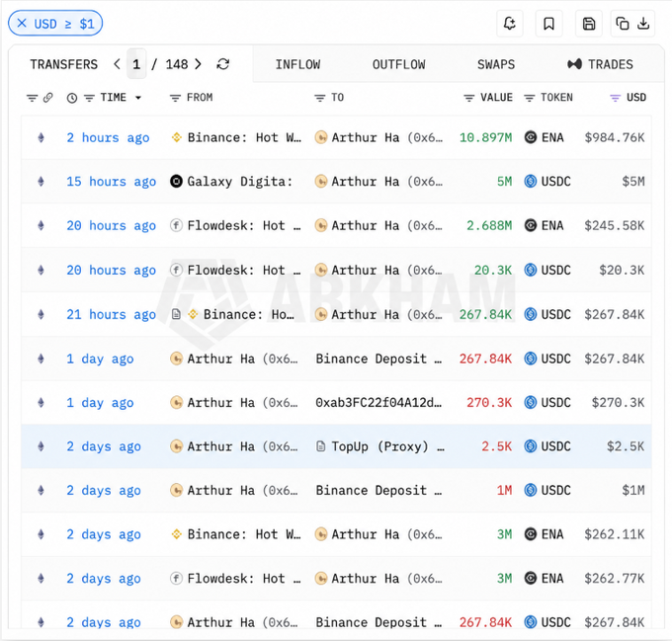Save the view using the floppy disk icon
This screenshot has width=672, height=641.
(589, 23)
